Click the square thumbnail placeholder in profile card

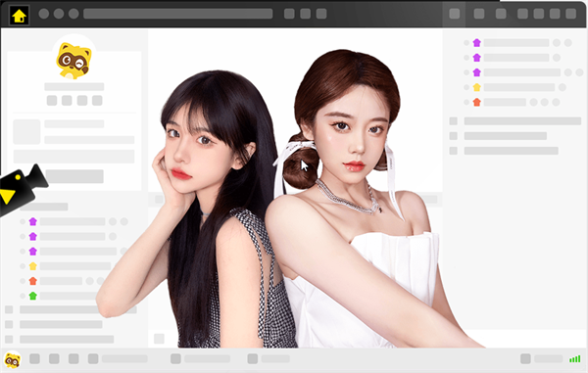[x=26, y=132]
